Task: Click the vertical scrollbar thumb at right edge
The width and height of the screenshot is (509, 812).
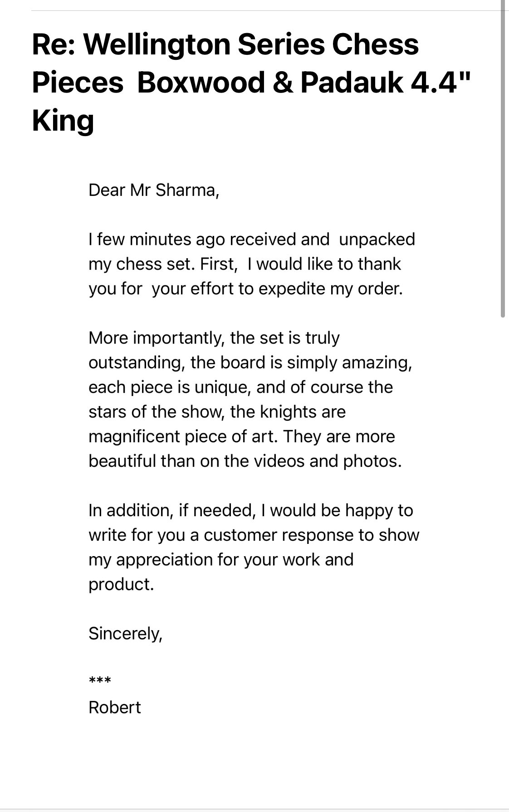Action: (x=503, y=159)
